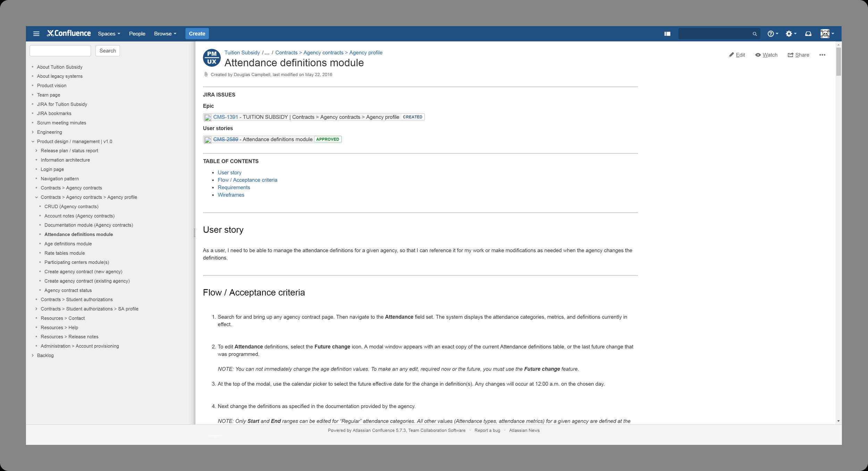
Task: Click the sidebar layout toggle icon
Action: [x=667, y=34]
